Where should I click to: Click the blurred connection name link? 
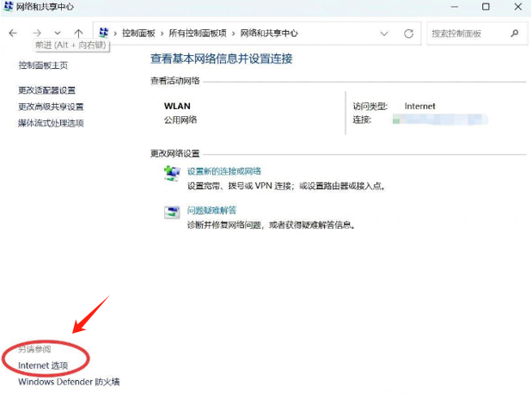coord(440,120)
